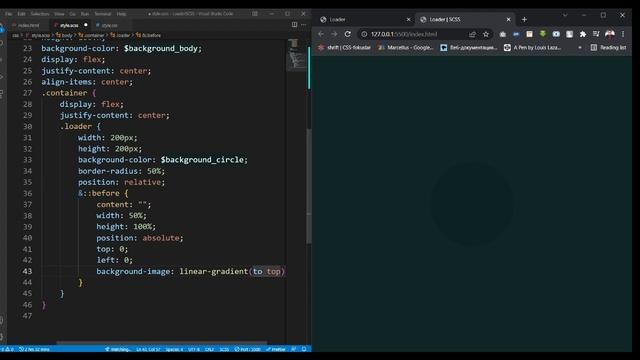Switch to the style.scss editor tab

pos(69,25)
